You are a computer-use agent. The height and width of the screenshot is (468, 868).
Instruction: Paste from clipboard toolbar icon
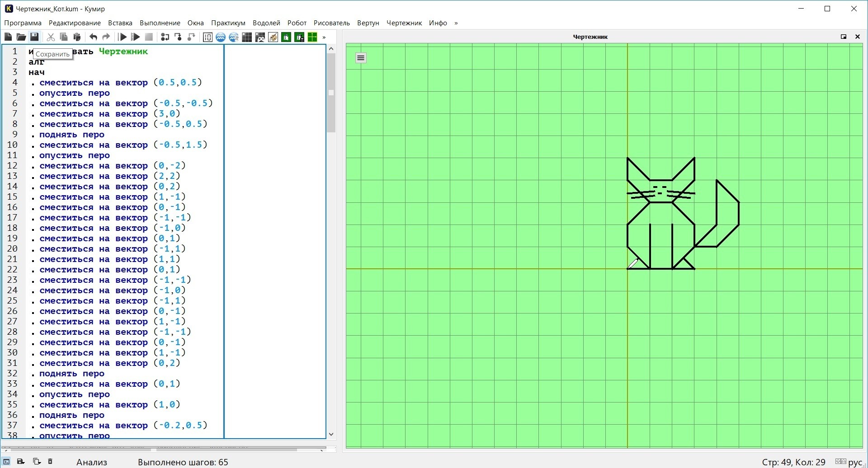click(77, 37)
